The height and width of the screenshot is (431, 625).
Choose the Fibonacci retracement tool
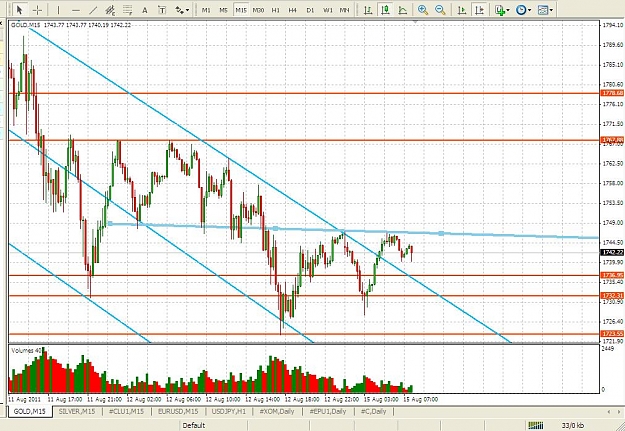128,10
